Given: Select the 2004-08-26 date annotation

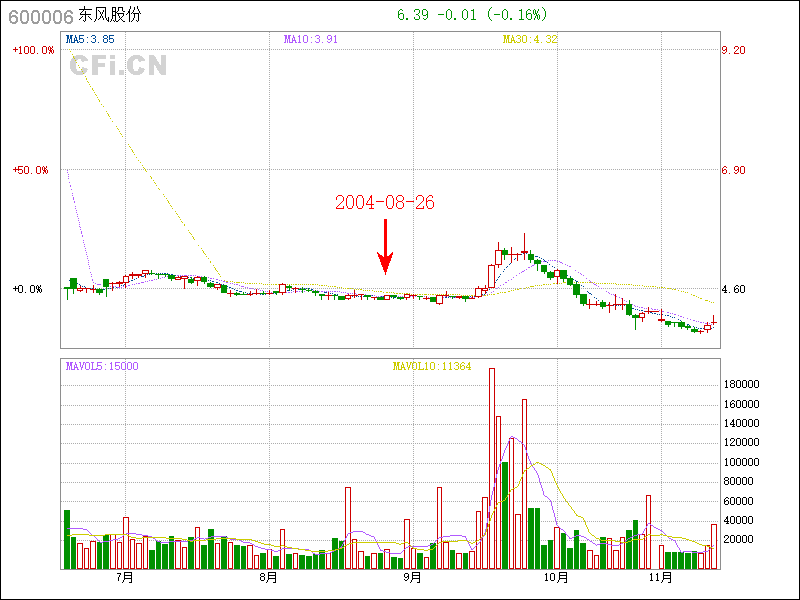Looking at the screenshot, I should (x=385, y=202).
